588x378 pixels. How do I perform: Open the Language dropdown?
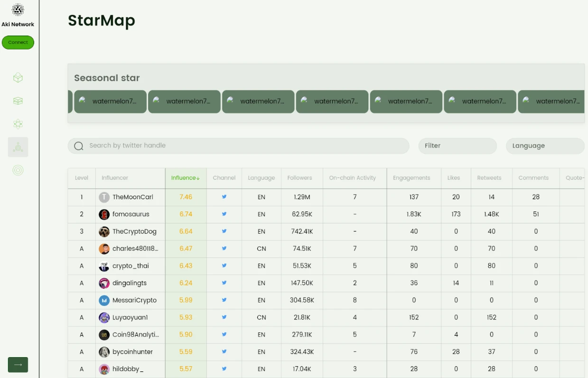coord(544,146)
